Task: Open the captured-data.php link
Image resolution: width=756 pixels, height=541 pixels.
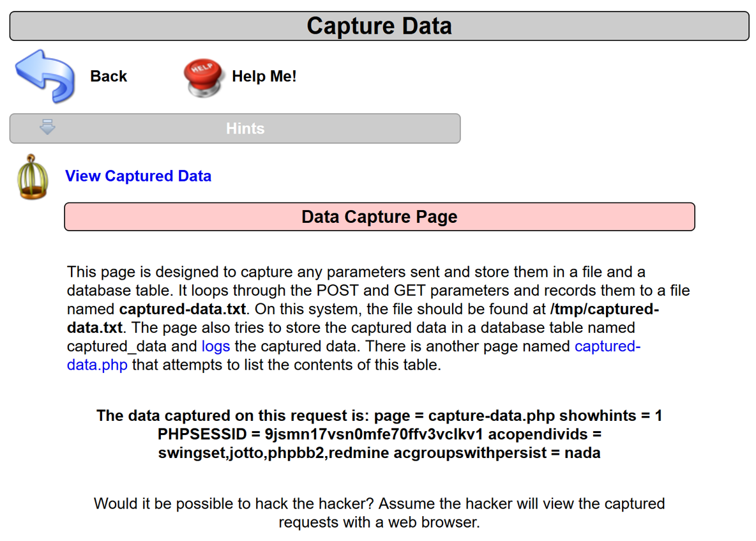Action: (607, 346)
